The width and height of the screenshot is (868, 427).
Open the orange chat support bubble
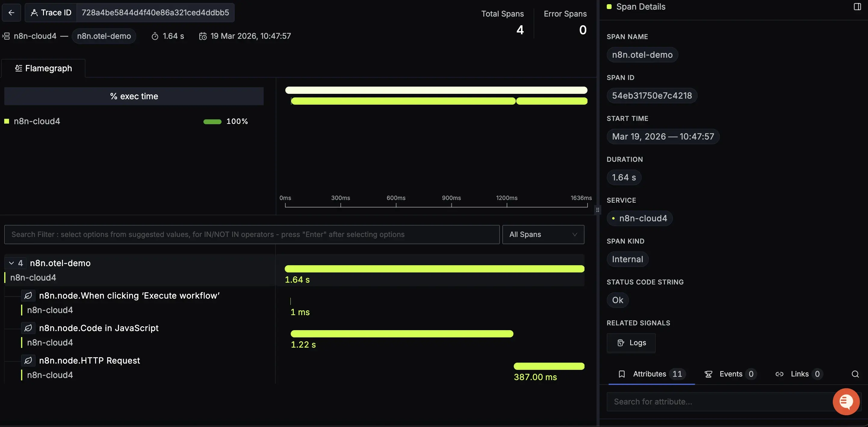(x=846, y=401)
